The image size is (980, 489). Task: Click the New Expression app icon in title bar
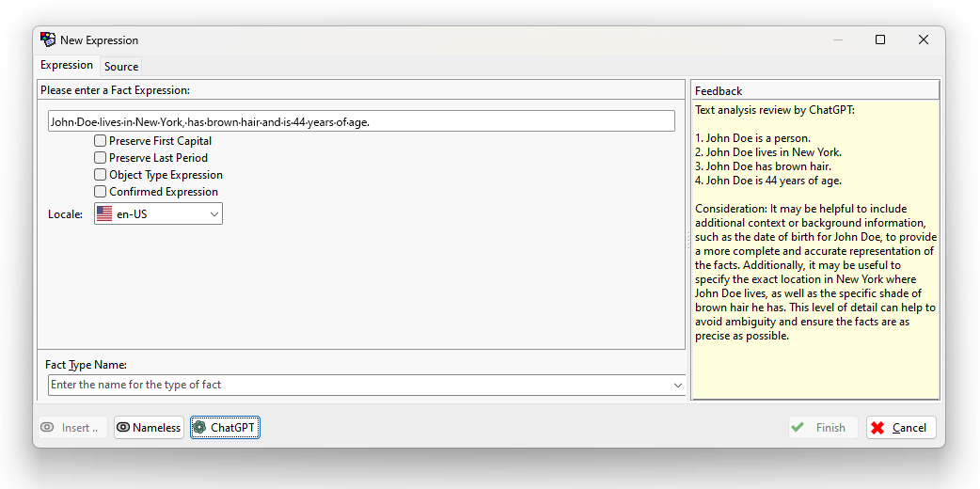tap(48, 39)
